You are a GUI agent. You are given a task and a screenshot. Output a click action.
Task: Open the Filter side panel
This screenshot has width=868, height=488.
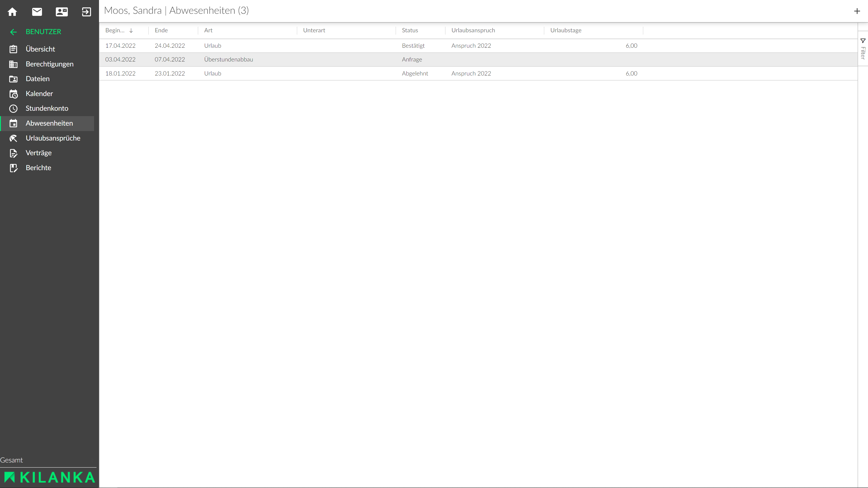tap(863, 49)
